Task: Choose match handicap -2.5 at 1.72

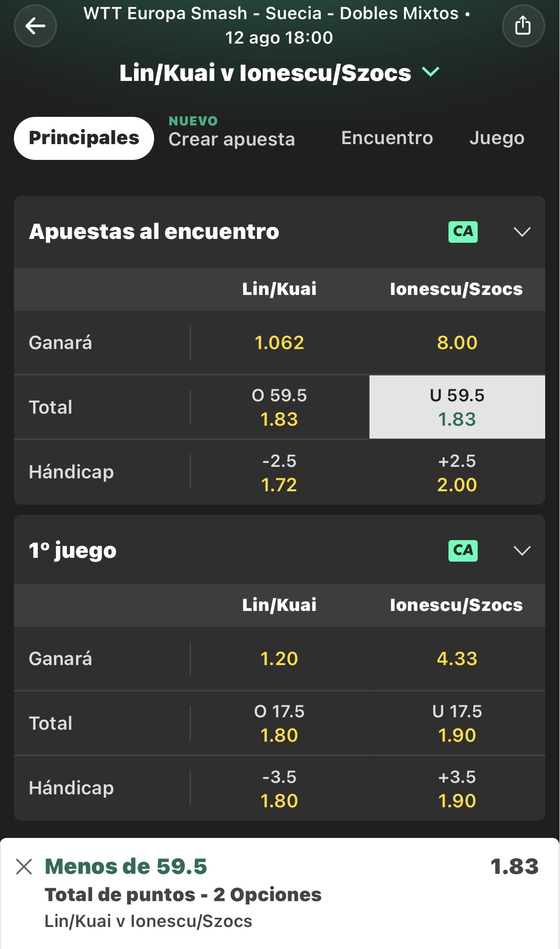Action: click(280, 473)
